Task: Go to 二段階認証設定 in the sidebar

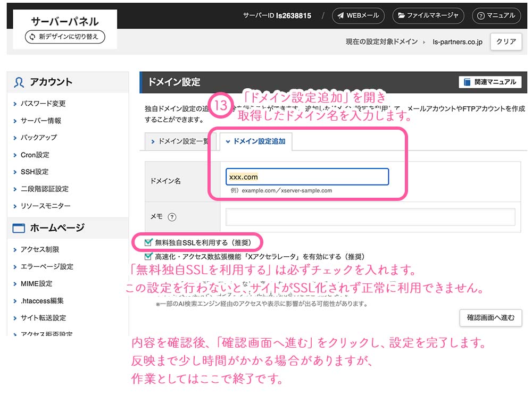Action: click(x=45, y=189)
